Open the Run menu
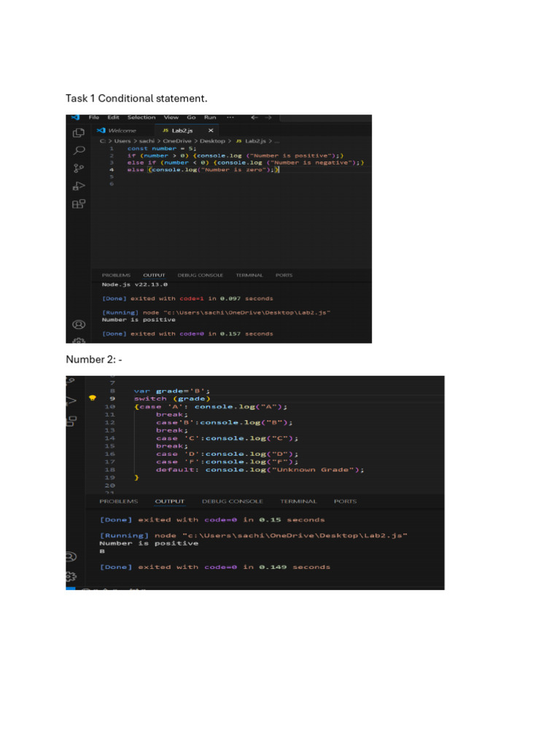This screenshot has height=747, width=560. 210,117
